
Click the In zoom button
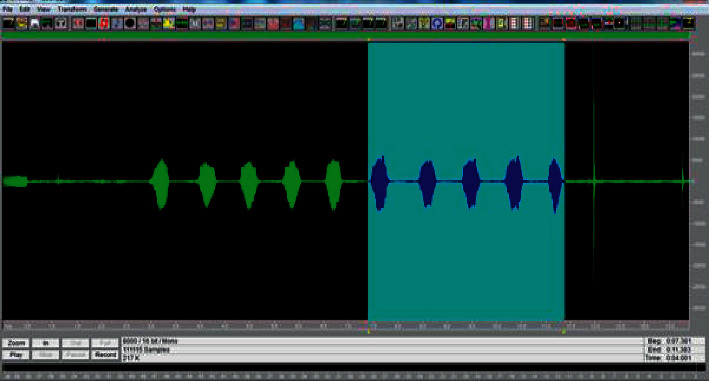(46, 343)
